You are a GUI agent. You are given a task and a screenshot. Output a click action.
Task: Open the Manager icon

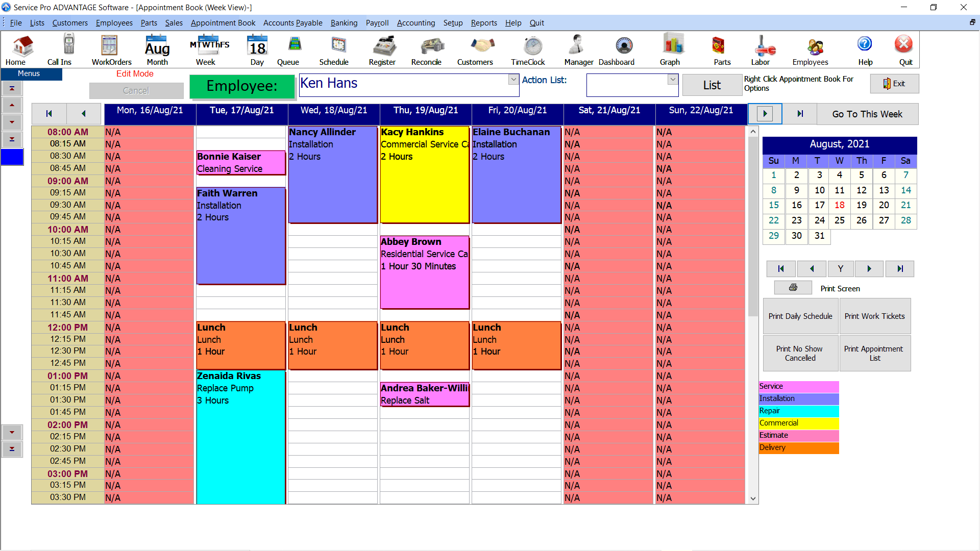[578, 50]
